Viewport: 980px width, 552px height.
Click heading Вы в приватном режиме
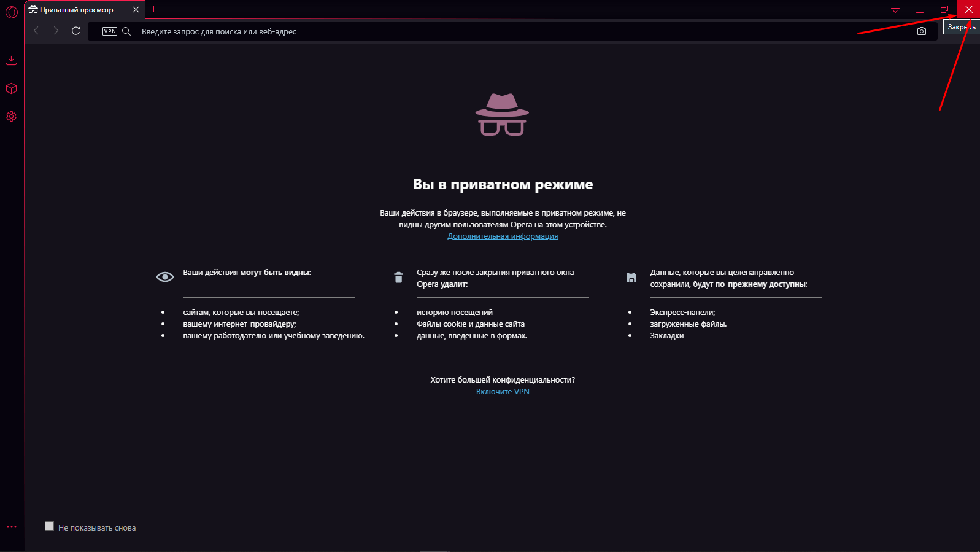click(503, 184)
